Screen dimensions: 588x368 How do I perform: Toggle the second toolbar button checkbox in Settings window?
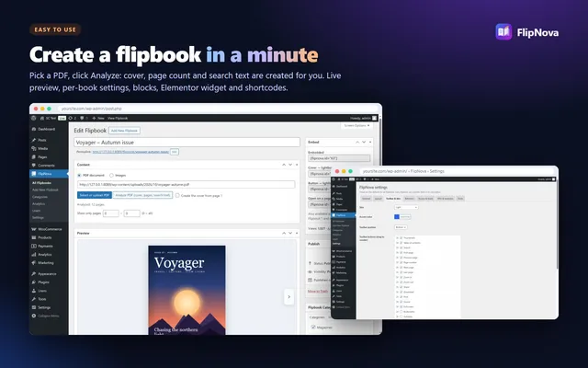pos(401,243)
